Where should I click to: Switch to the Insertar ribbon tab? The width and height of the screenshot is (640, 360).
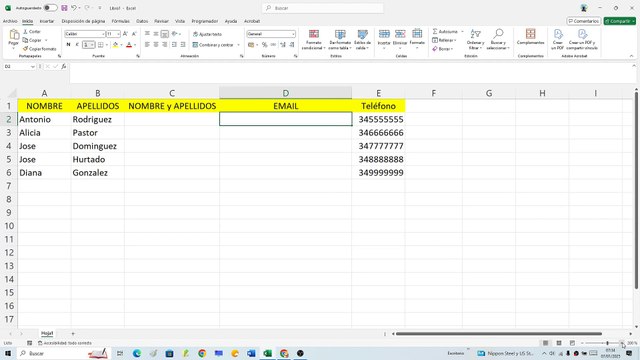(x=47, y=21)
